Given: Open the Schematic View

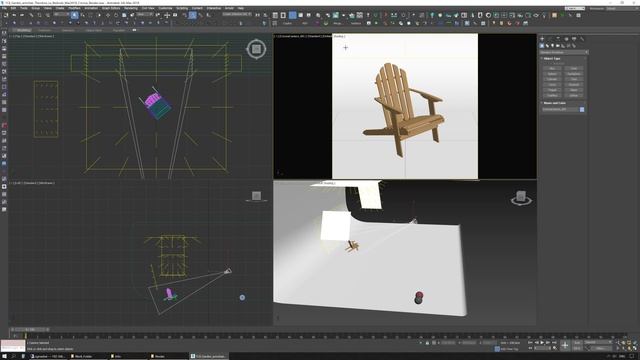Looking at the screenshot, I should click(309, 15).
